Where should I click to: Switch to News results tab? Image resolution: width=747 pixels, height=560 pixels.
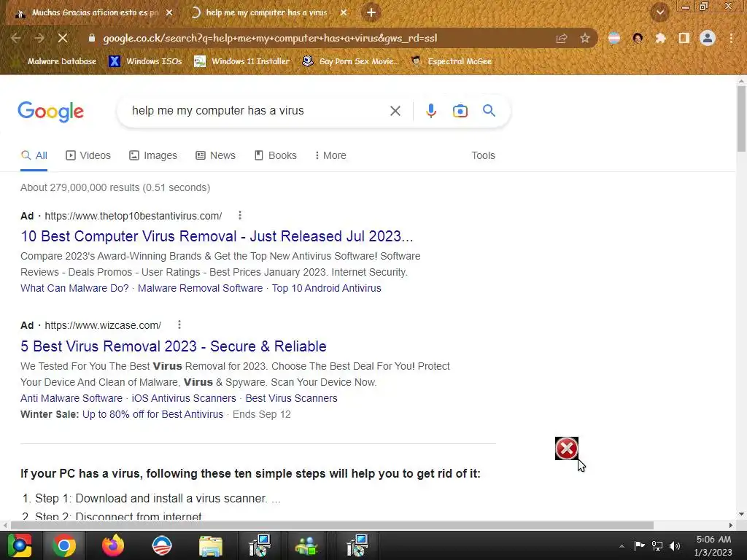[x=215, y=156]
